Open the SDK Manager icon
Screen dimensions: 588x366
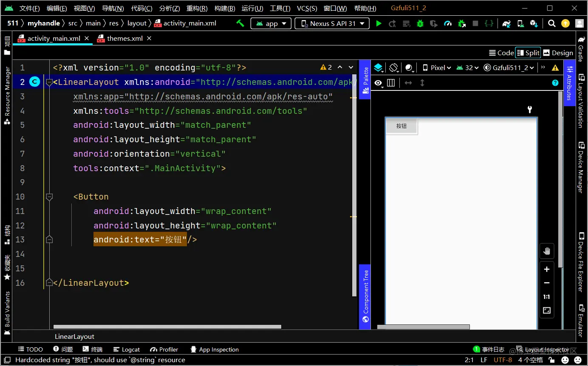(x=534, y=23)
